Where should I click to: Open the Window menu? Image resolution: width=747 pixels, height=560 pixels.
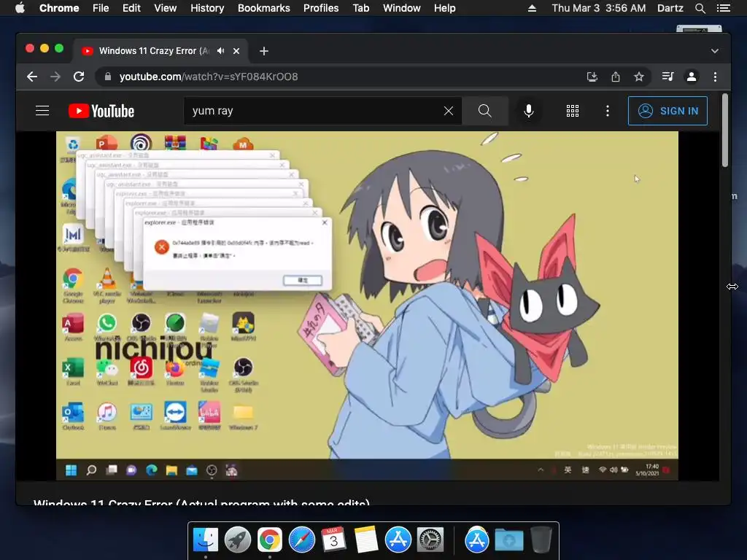point(402,8)
